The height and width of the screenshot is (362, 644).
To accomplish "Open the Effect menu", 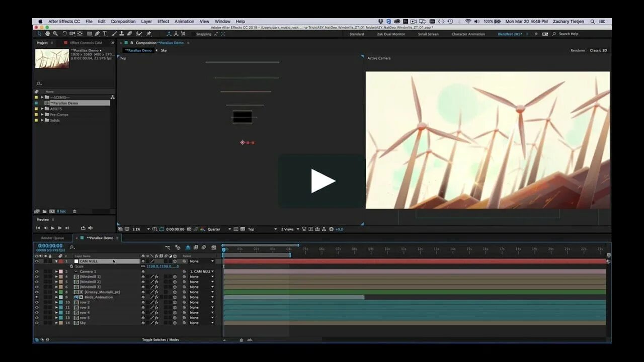I will point(163,22).
